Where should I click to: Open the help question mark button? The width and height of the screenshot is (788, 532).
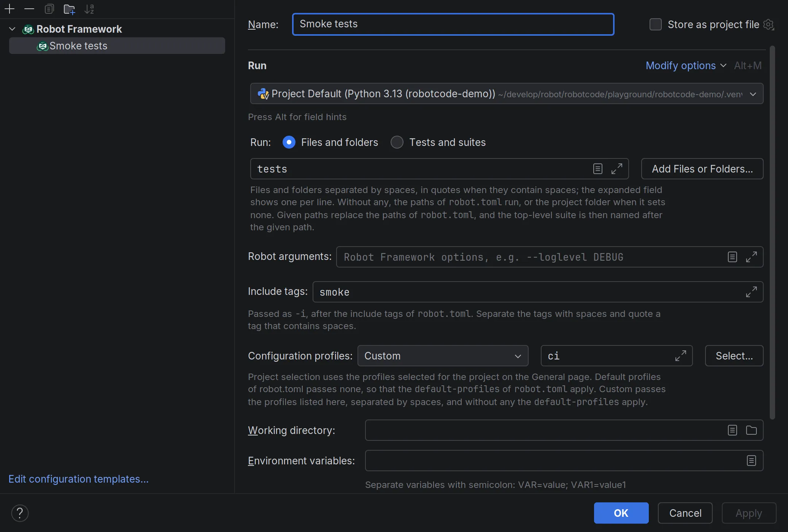click(x=20, y=513)
